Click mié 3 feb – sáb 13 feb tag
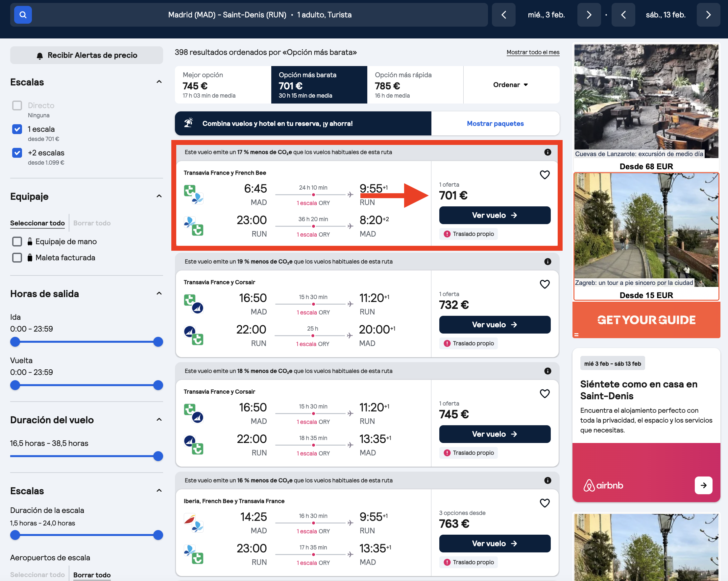The image size is (728, 581). (x=613, y=363)
